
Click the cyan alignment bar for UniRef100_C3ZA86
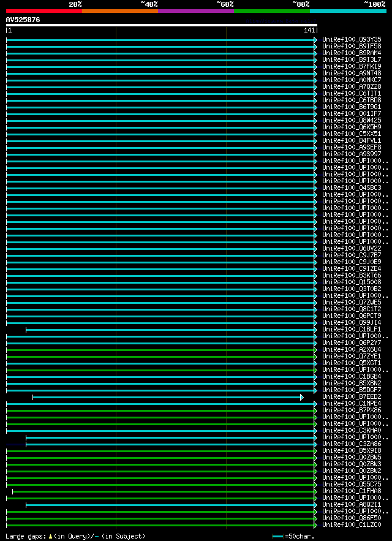point(171,444)
